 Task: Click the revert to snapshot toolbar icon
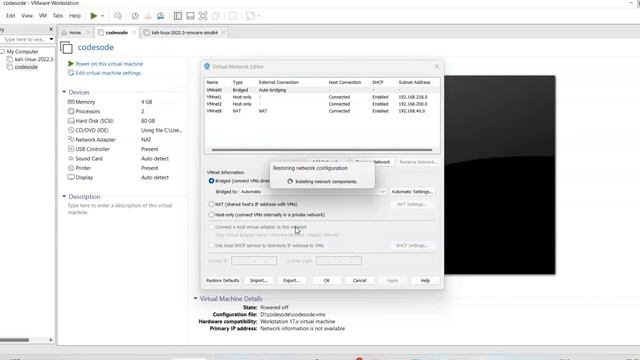click(148, 16)
